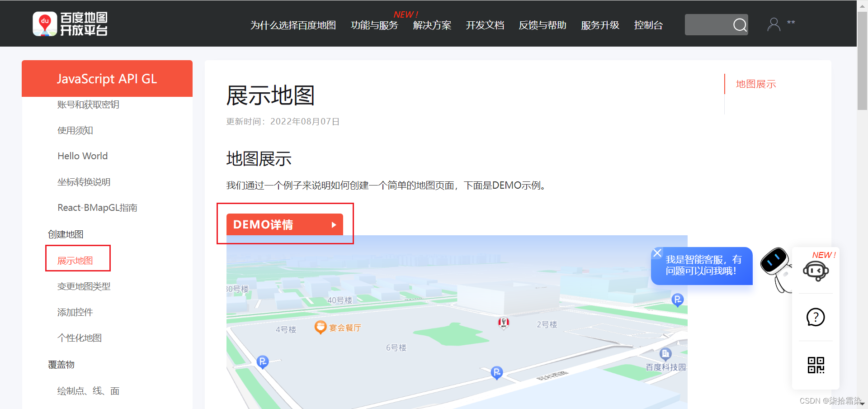Click the arrow inside DEMO详情 button
The width and height of the screenshot is (868, 409).
tap(334, 224)
